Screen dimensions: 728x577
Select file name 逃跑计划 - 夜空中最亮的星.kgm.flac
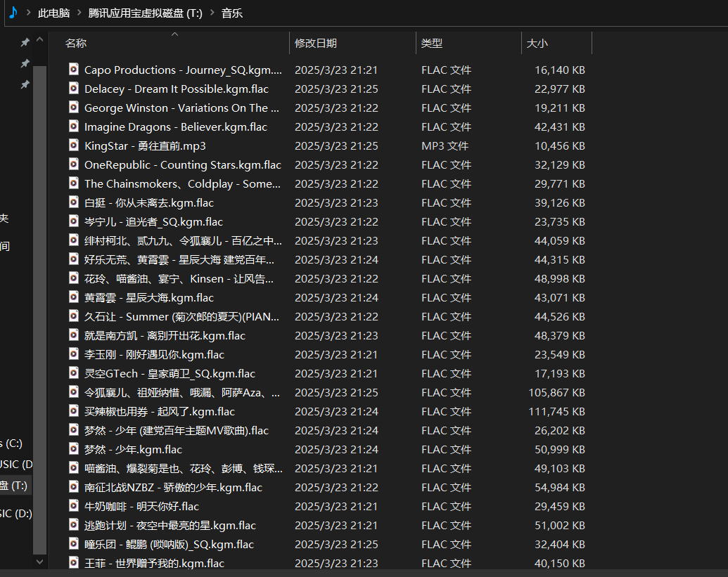click(x=170, y=526)
